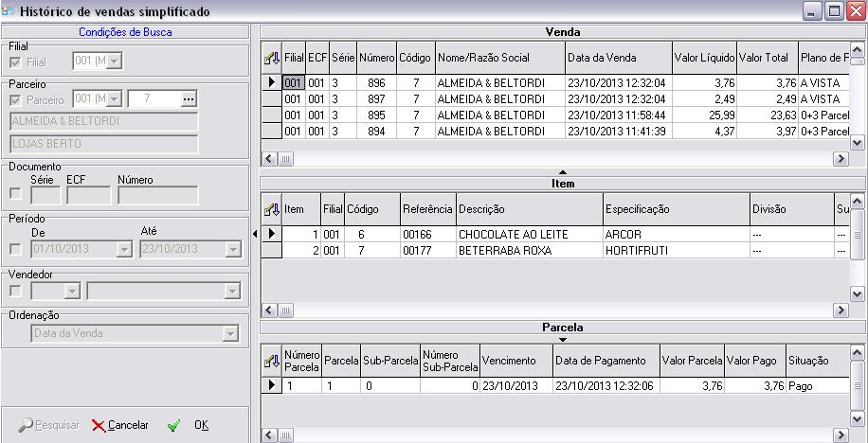Collapse Venda section with the up-arrow splitter
The width and height of the screenshot is (868, 443).
[563, 172]
